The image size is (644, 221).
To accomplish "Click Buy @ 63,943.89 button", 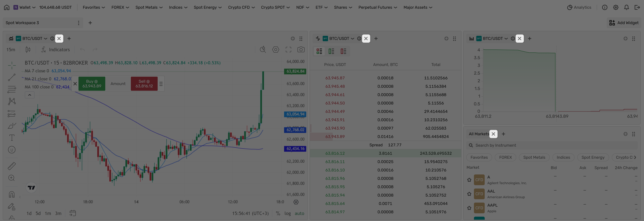I will click(x=92, y=84).
